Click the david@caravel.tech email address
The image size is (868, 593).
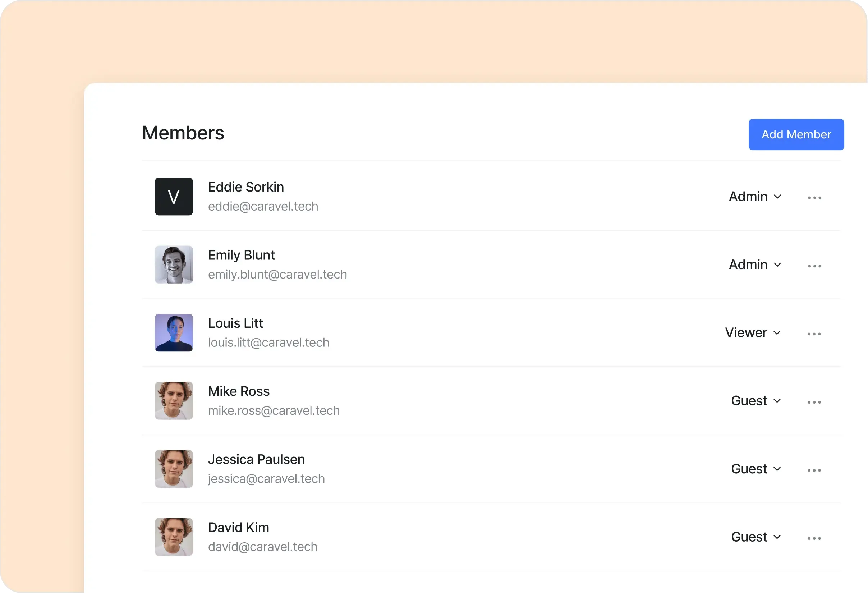[x=263, y=547]
